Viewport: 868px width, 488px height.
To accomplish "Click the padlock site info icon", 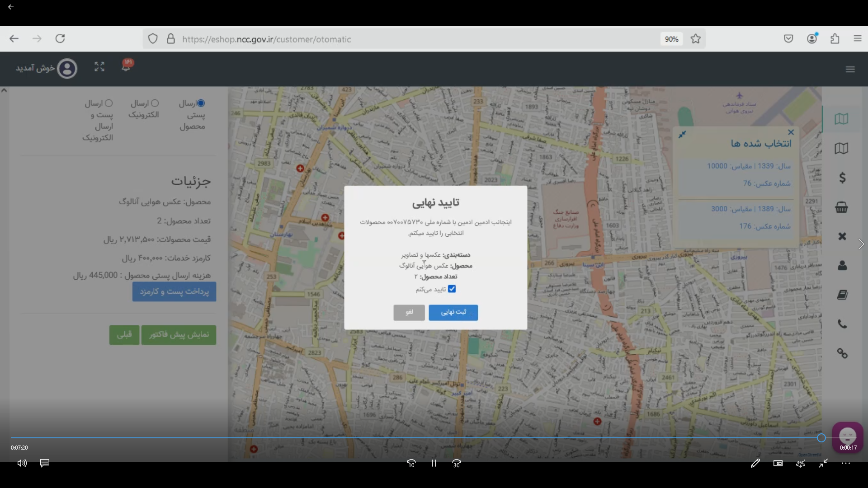I will 170,39.
